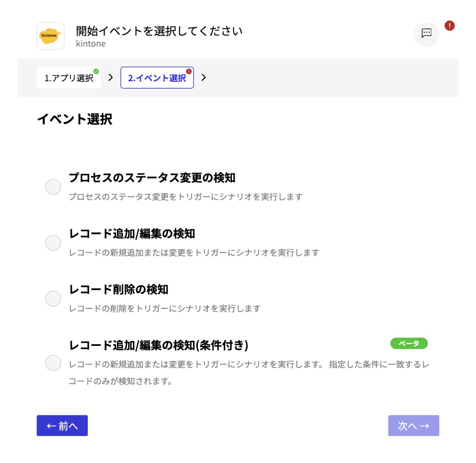The width and height of the screenshot is (476, 463).
Task: Select レコード追加/編集の検知(条件付き) radio button
Action: click(53, 363)
